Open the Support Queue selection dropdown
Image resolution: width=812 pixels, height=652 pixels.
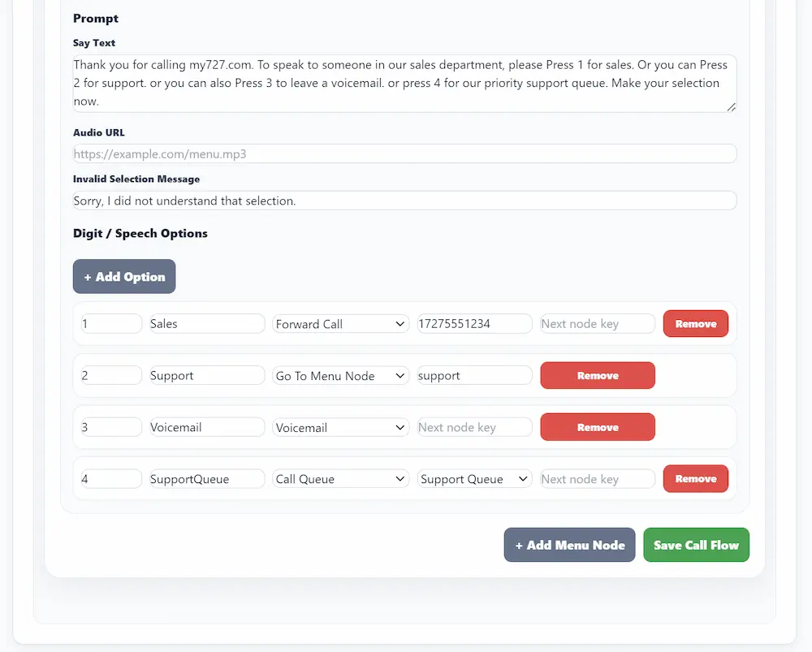[x=474, y=479]
